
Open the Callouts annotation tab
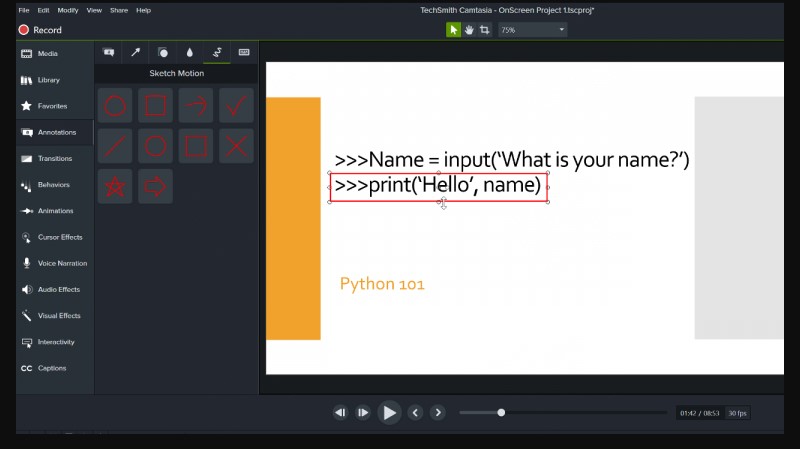click(x=108, y=52)
